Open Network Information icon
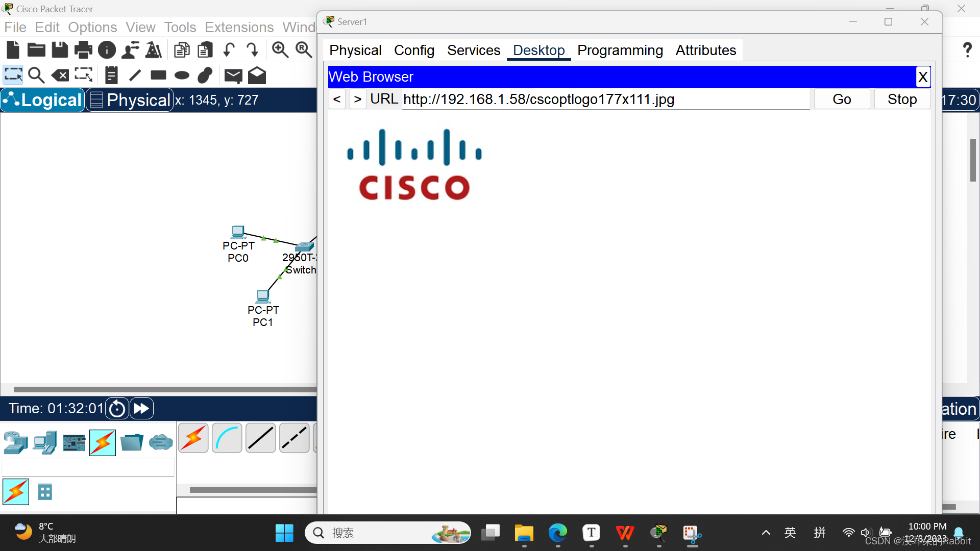 107,49
